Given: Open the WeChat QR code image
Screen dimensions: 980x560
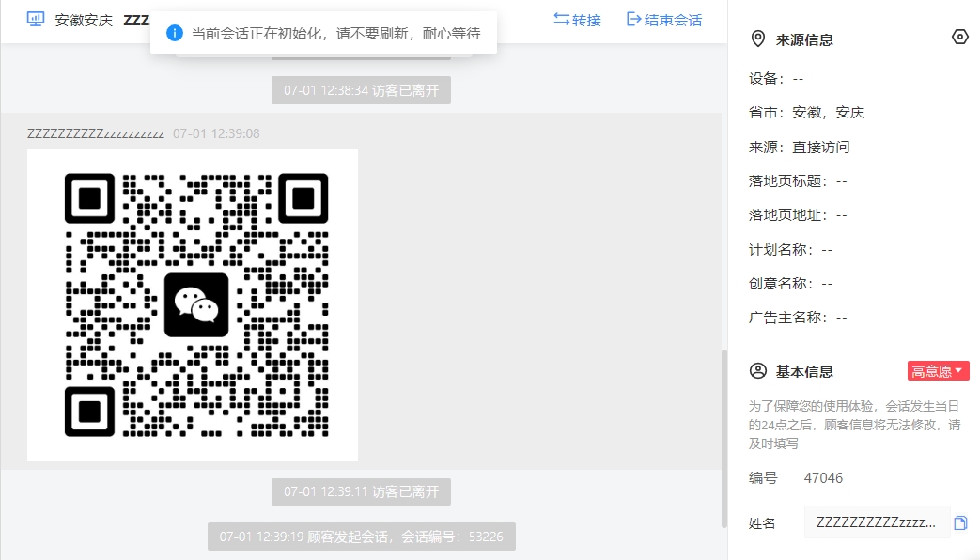Looking at the screenshot, I should (193, 305).
